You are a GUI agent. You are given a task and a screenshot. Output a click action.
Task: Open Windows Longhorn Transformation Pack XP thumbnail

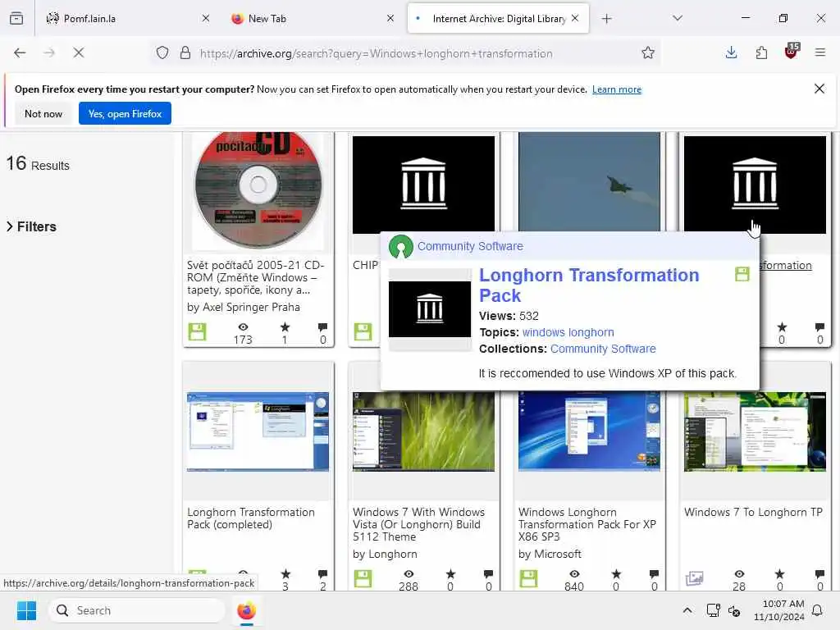click(x=589, y=431)
